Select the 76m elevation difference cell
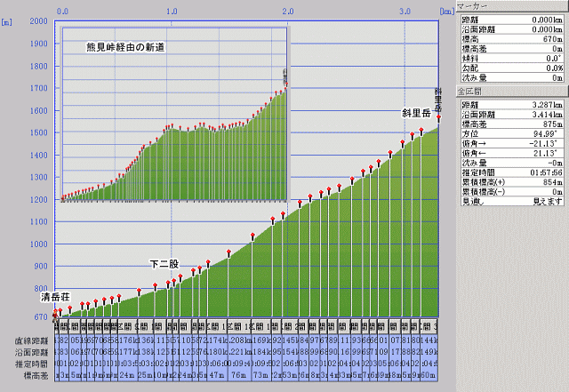This screenshot has height=392, width=569. 237,375
